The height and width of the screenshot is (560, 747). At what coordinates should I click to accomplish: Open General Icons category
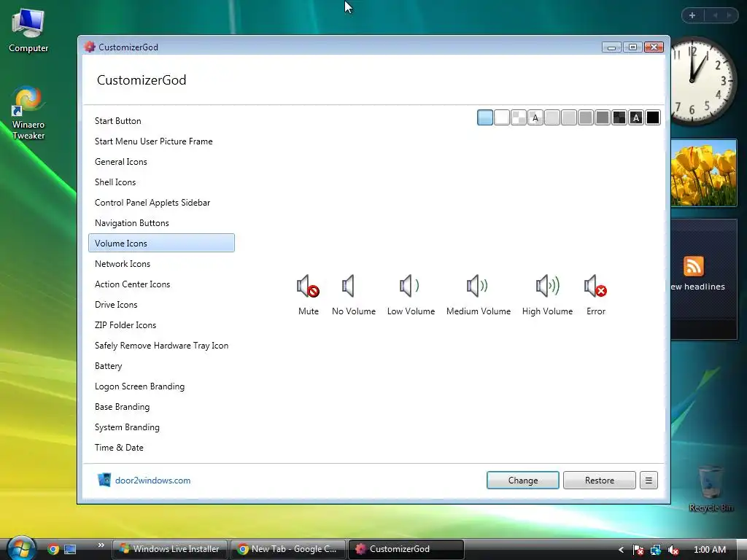coord(161,162)
